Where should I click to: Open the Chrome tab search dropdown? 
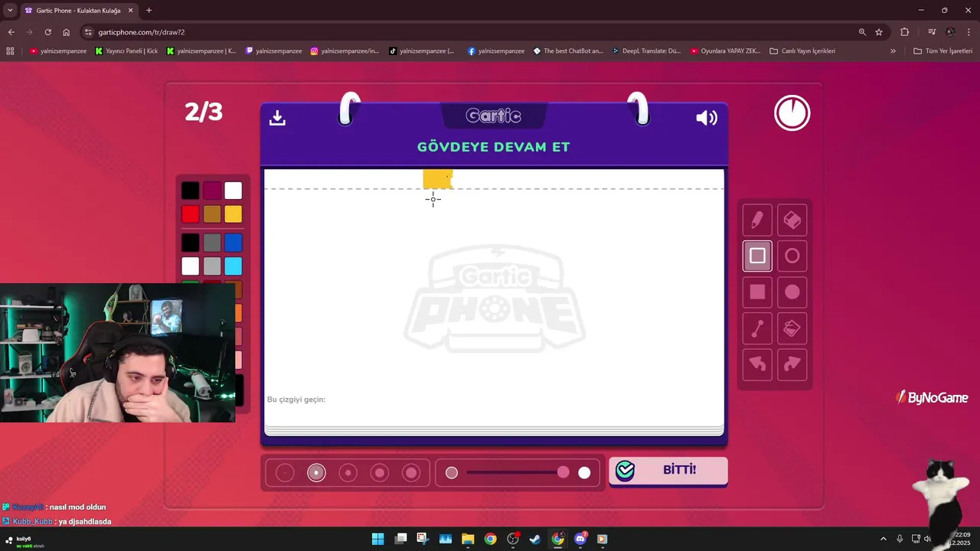[10, 11]
